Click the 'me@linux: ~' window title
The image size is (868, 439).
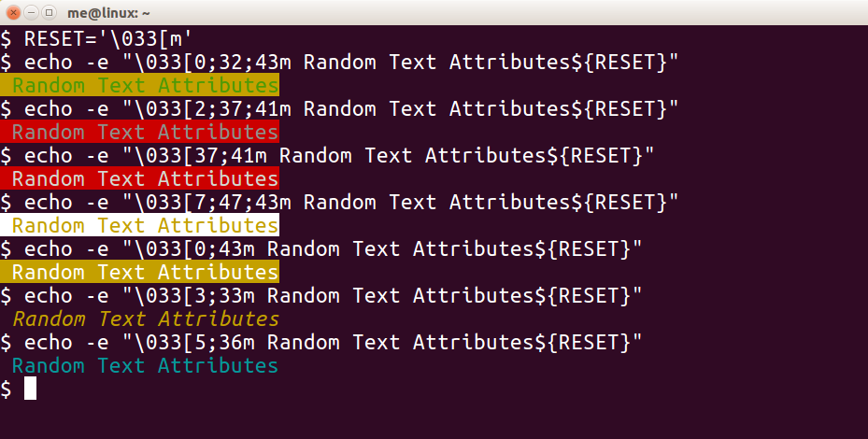[x=108, y=12]
